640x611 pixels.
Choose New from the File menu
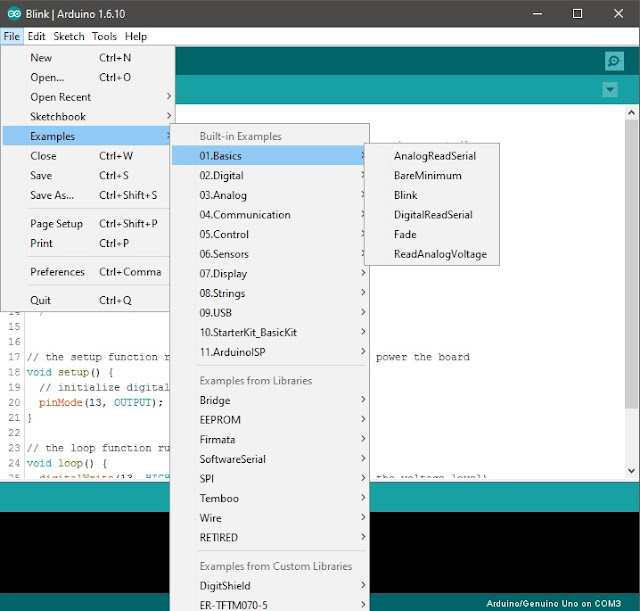[86, 58]
